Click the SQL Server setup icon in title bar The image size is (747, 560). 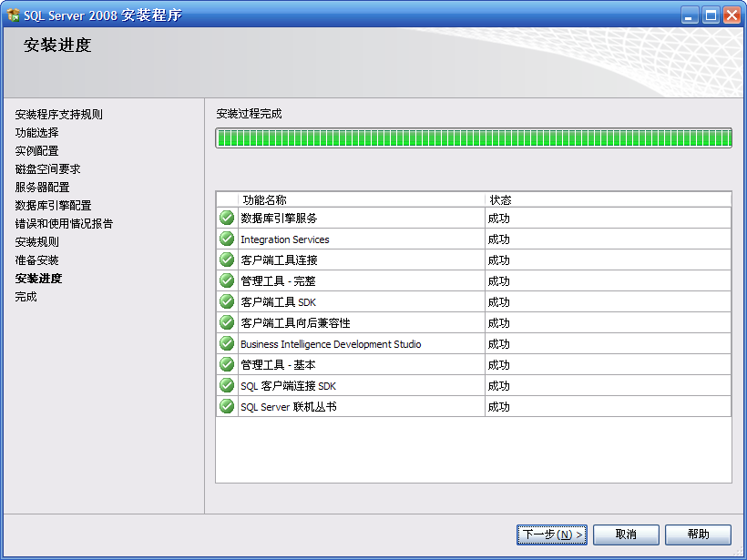pyautogui.click(x=14, y=15)
